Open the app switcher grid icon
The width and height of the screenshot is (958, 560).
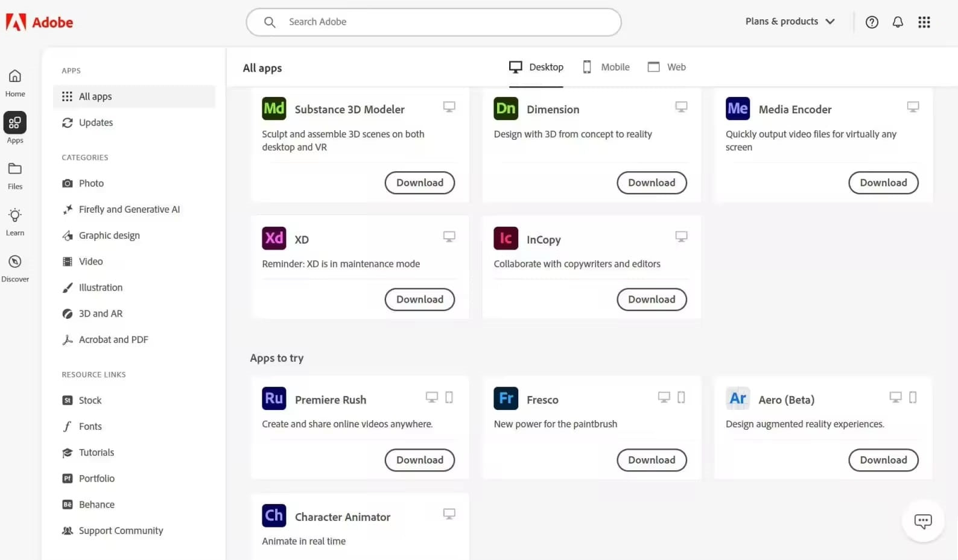coord(924,22)
